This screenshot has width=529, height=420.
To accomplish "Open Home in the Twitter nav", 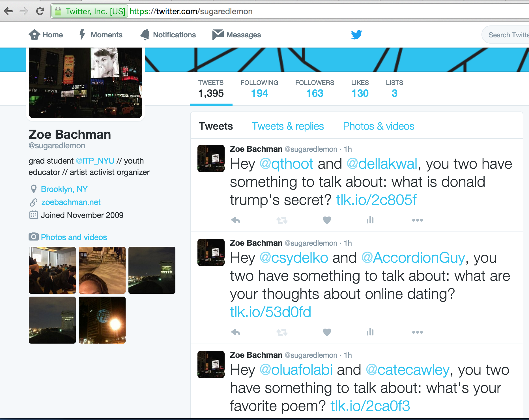I will (46, 35).
